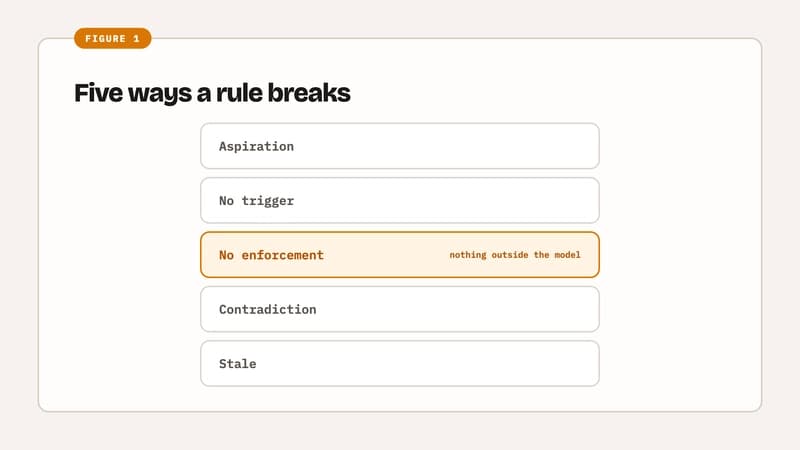Click the word enforcement in the orange row
The height and width of the screenshot is (450, 800).
pyautogui.click(x=283, y=255)
